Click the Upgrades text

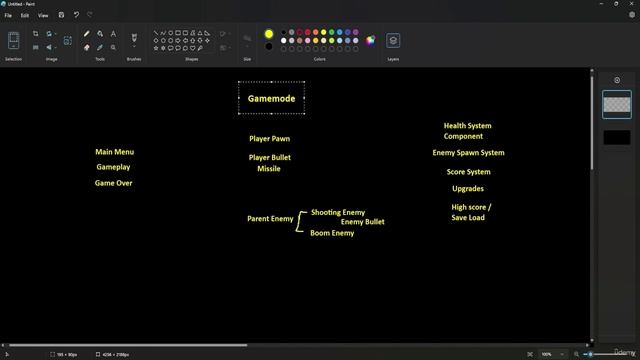[468, 189]
